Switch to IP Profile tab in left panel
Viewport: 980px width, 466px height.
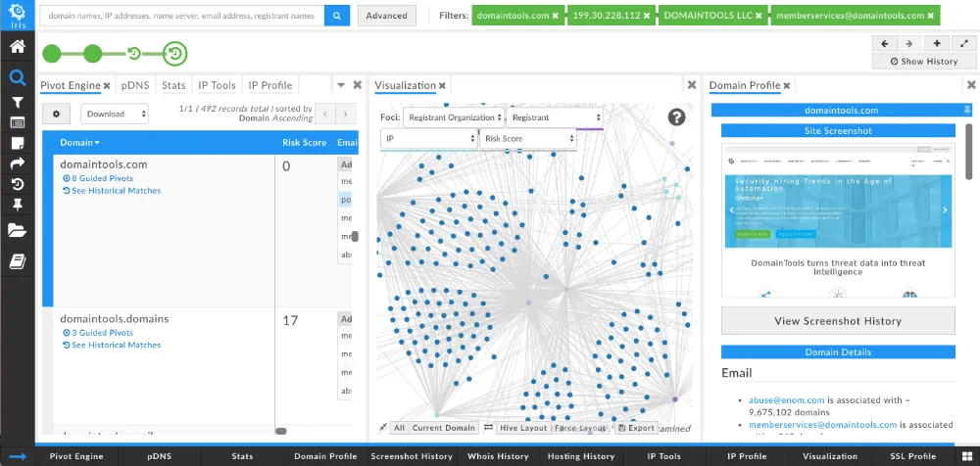(270, 85)
